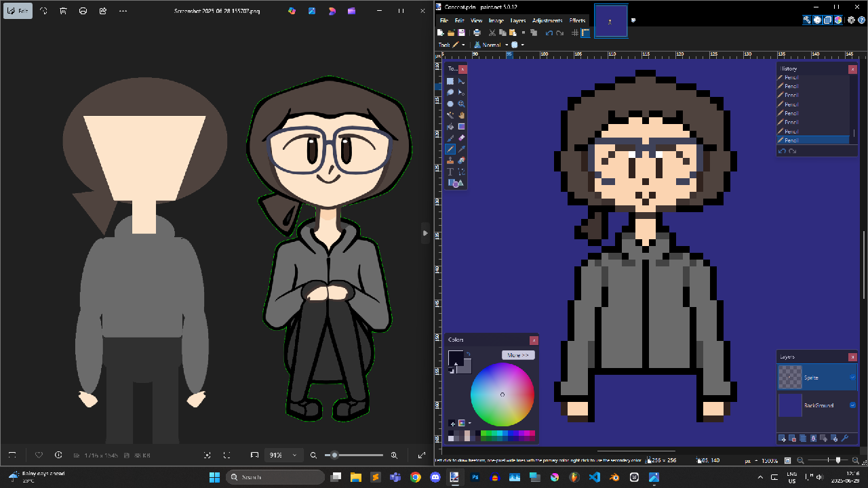The image size is (868, 488).
Task: Open the Normal blend mode dropdown
Action: 507,45
